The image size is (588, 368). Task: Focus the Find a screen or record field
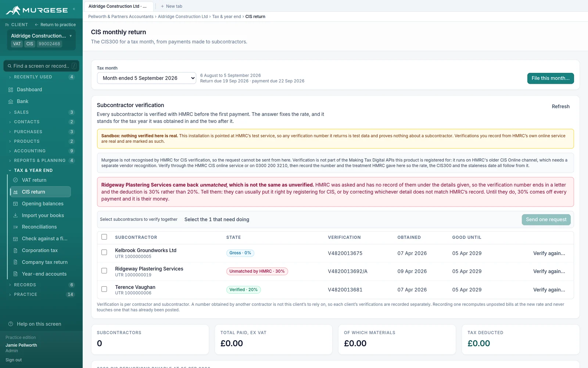click(41, 66)
